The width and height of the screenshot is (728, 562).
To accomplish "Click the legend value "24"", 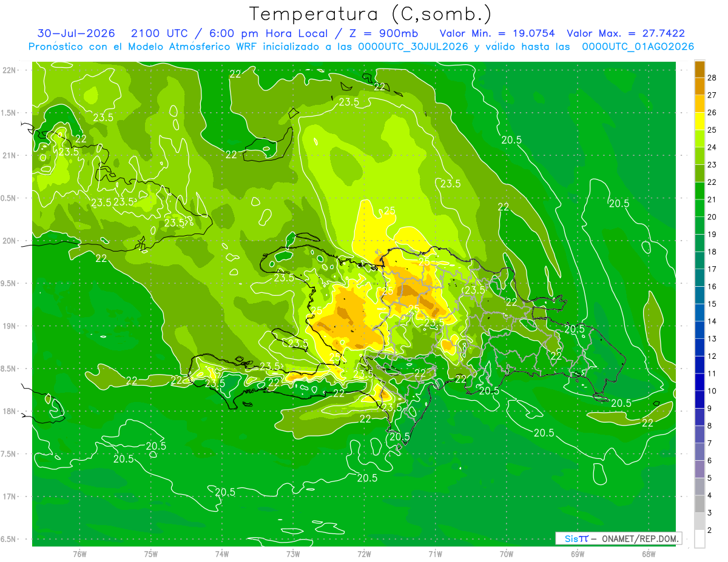I will coord(712,147).
